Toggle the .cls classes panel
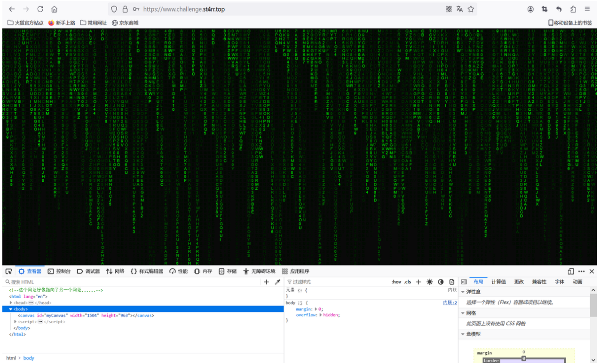The height and width of the screenshot is (364, 601). (408, 282)
